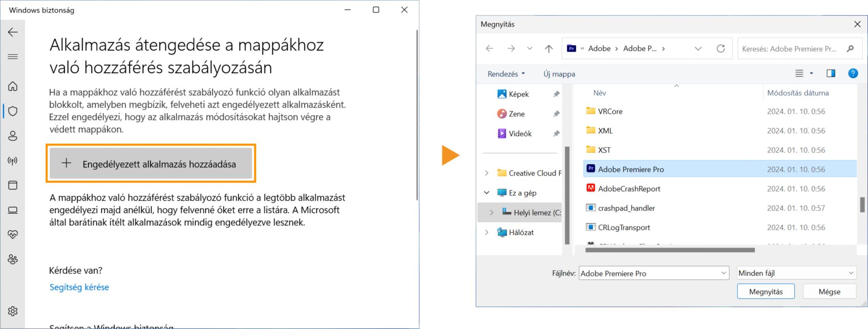Select Képek in the navigation pane
The height and width of the screenshot is (329, 868).
click(x=519, y=94)
